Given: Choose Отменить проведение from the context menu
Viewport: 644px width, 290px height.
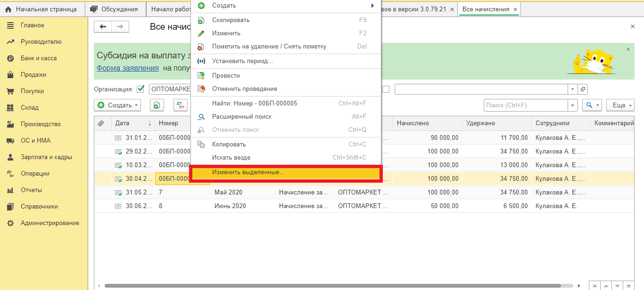Looking at the screenshot, I should [x=244, y=89].
